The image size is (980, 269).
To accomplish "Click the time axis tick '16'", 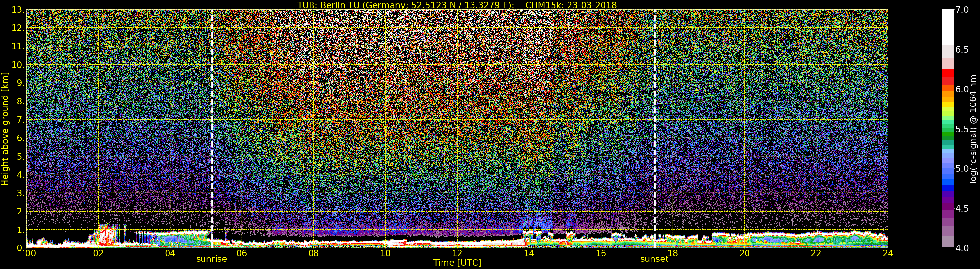I will (601, 253).
